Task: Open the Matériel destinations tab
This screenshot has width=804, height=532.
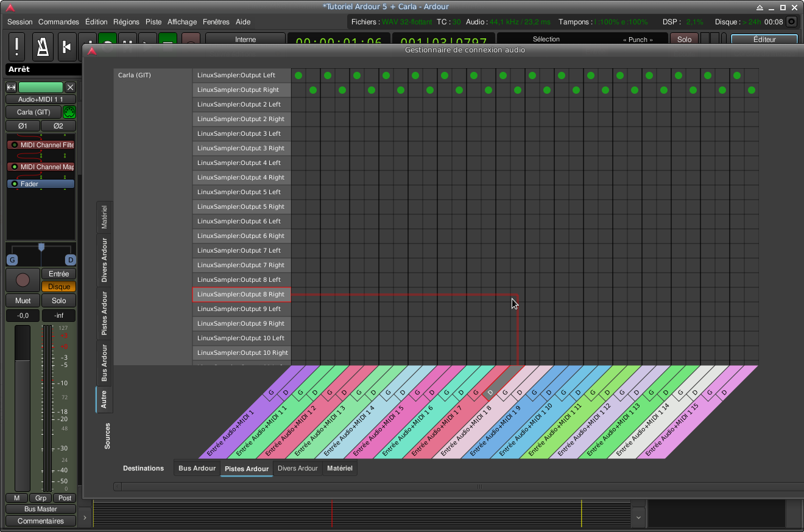Action: [340, 468]
